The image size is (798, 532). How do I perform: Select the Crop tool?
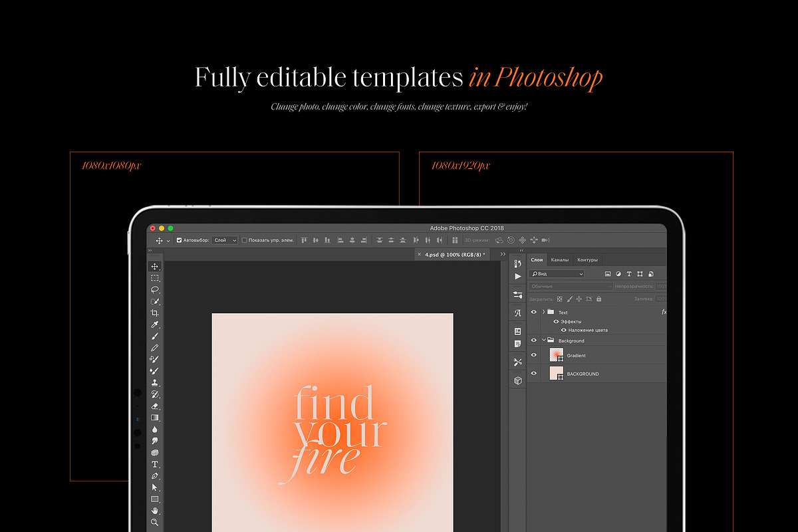(155, 313)
